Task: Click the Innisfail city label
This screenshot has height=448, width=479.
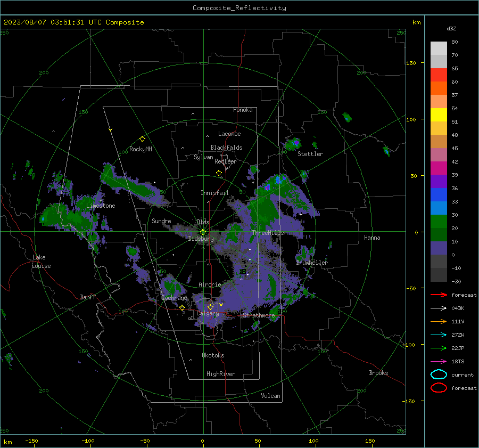Action: pos(214,193)
